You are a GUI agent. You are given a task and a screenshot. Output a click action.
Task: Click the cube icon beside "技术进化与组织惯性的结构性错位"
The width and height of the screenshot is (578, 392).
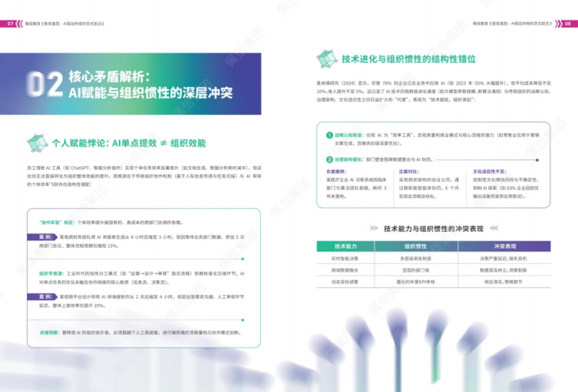pos(327,59)
